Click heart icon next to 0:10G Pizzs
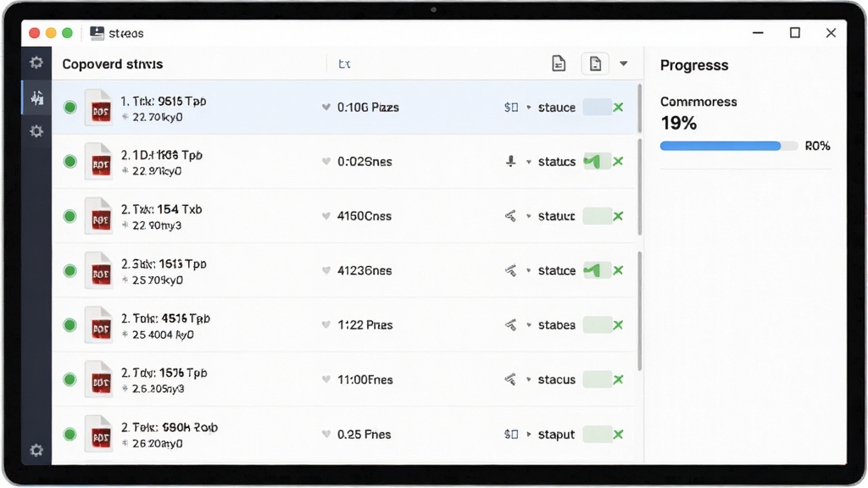Screen dimensions: 868x488 pyautogui.click(x=326, y=107)
